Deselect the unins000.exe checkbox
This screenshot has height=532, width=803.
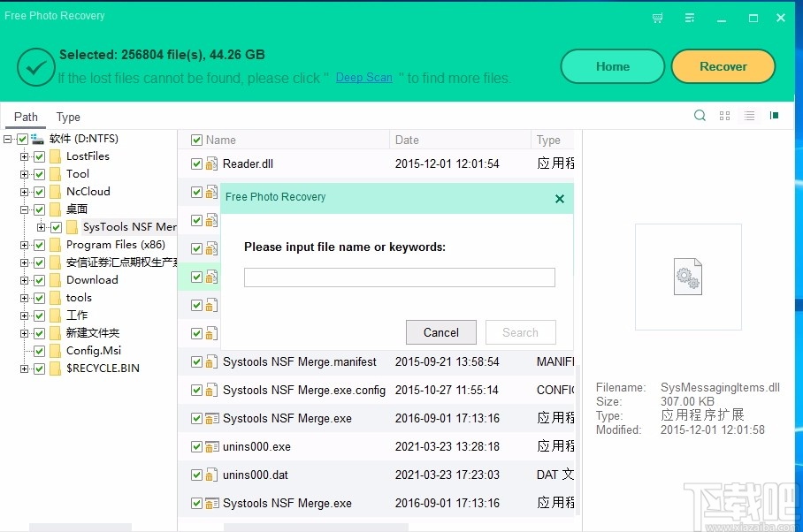[x=196, y=446]
